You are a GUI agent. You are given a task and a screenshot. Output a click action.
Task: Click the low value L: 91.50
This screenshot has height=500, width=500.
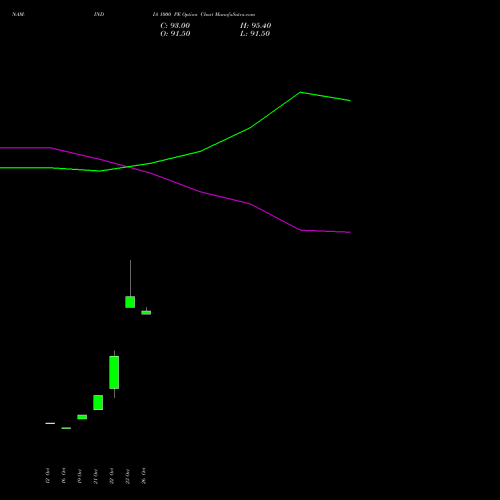[255, 34]
